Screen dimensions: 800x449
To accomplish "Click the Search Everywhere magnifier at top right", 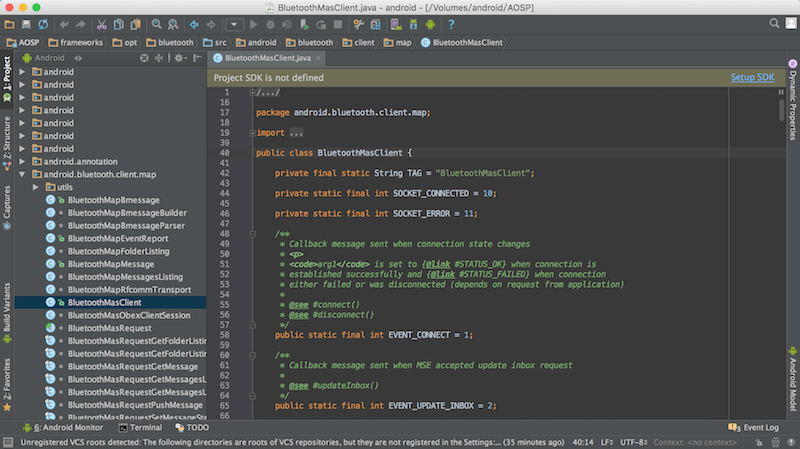I will click(x=774, y=23).
